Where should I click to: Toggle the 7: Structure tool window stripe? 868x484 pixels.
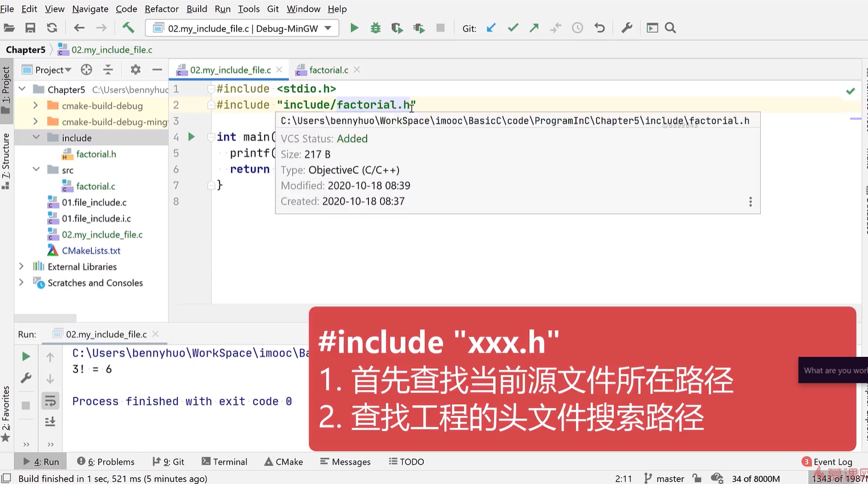6,161
